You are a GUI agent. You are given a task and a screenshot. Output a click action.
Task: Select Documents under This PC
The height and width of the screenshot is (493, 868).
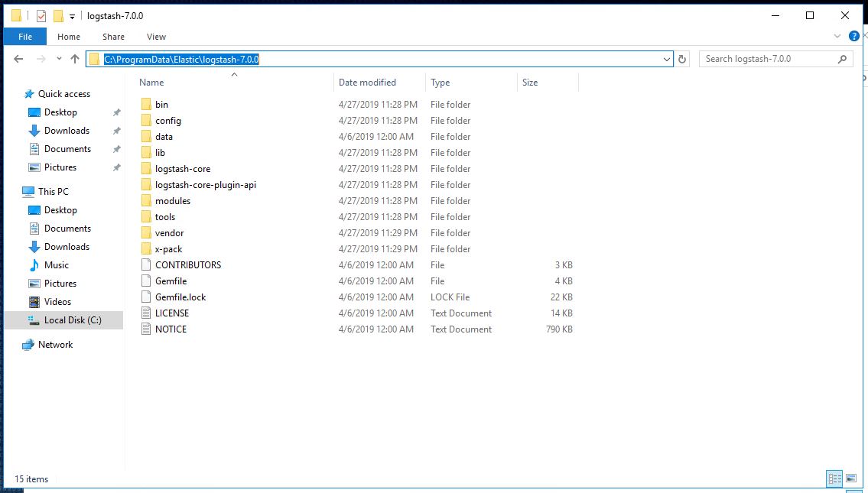point(67,229)
